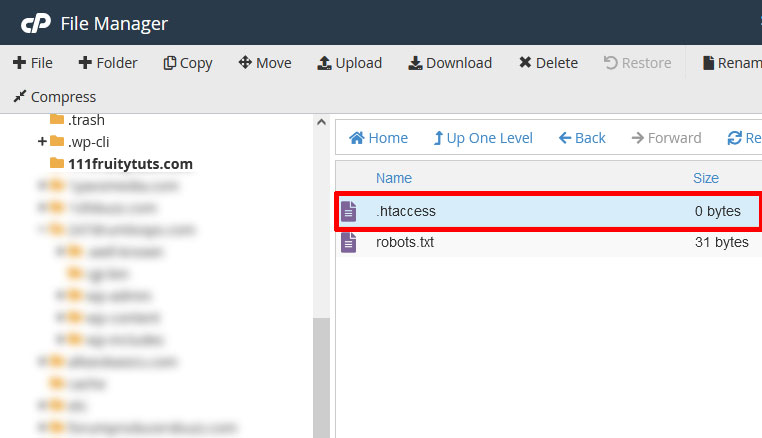Viewport: 762px width, 438px height.
Task: Expand the .wp-cli folder tree node
Action: 42,141
